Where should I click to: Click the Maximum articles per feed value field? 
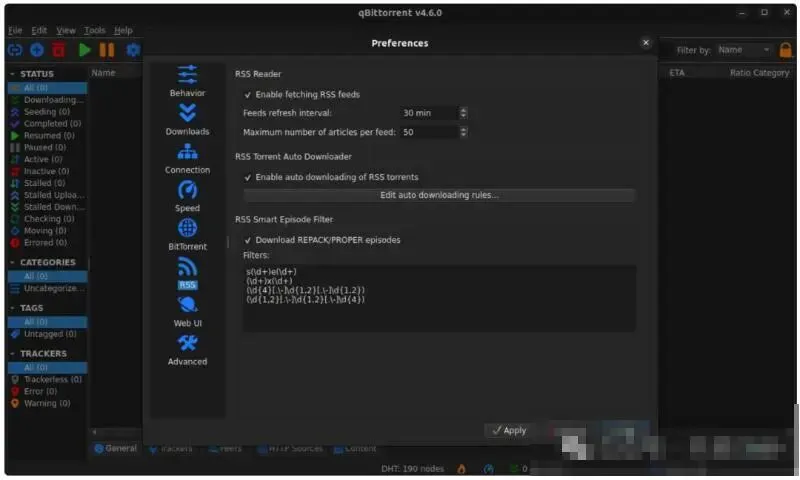click(x=430, y=132)
